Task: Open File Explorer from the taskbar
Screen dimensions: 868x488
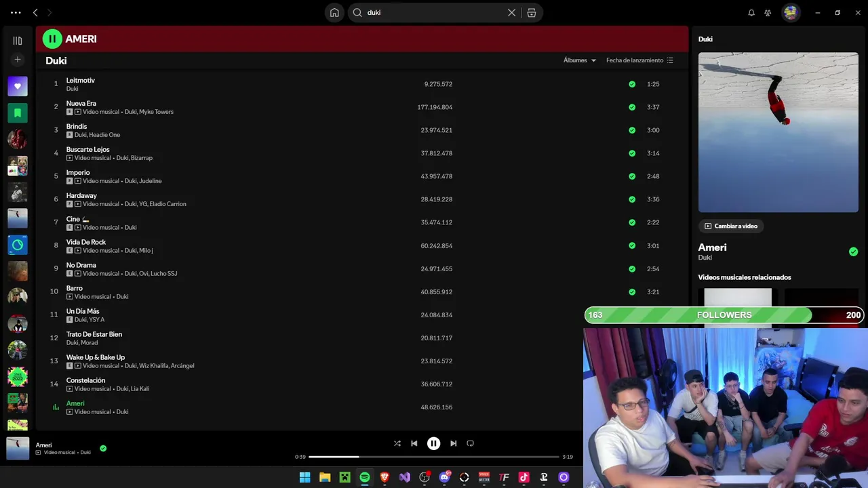Action: tap(325, 477)
